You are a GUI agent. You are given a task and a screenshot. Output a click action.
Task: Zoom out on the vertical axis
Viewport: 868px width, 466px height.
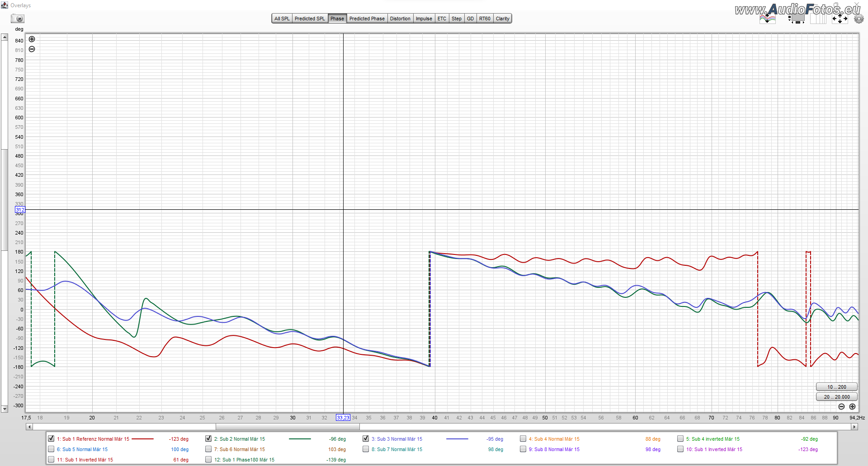32,49
